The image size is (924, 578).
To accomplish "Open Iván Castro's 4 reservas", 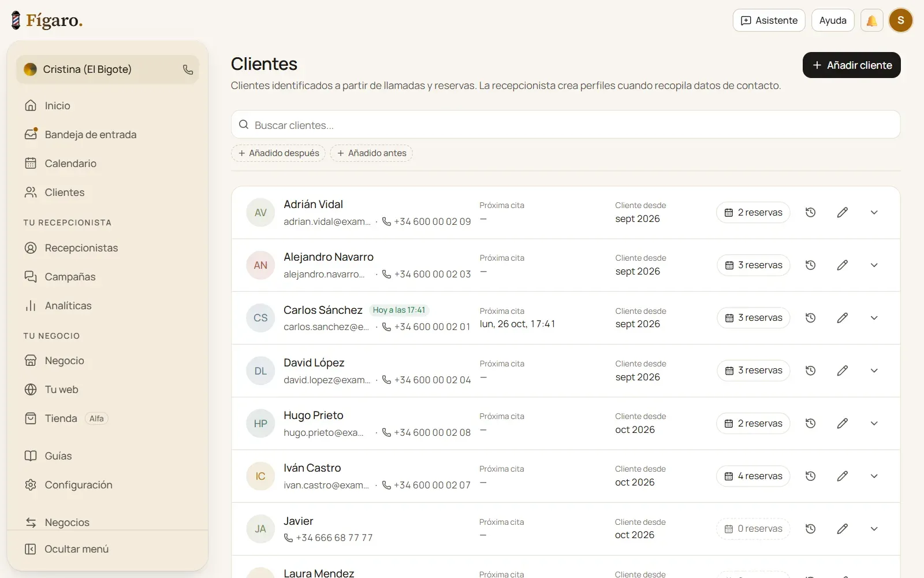I will pyautogui.click(x=754, y=476).
